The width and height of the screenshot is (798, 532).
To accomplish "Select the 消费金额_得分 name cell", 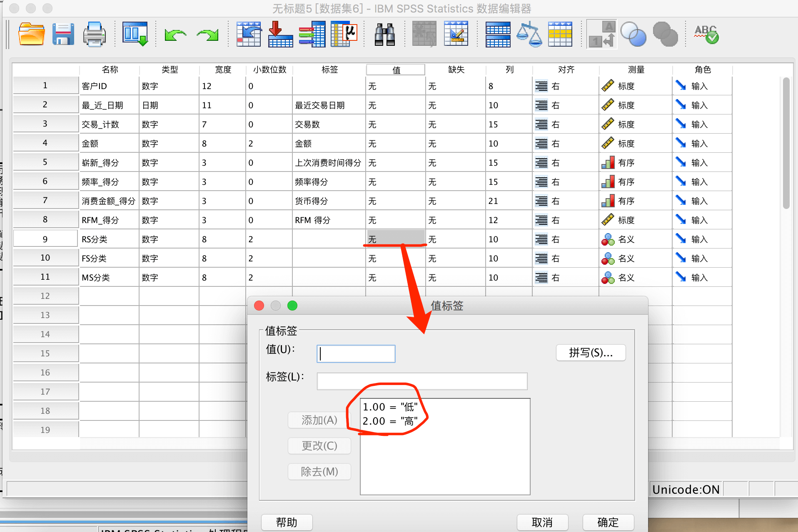I will coord(109,201).
